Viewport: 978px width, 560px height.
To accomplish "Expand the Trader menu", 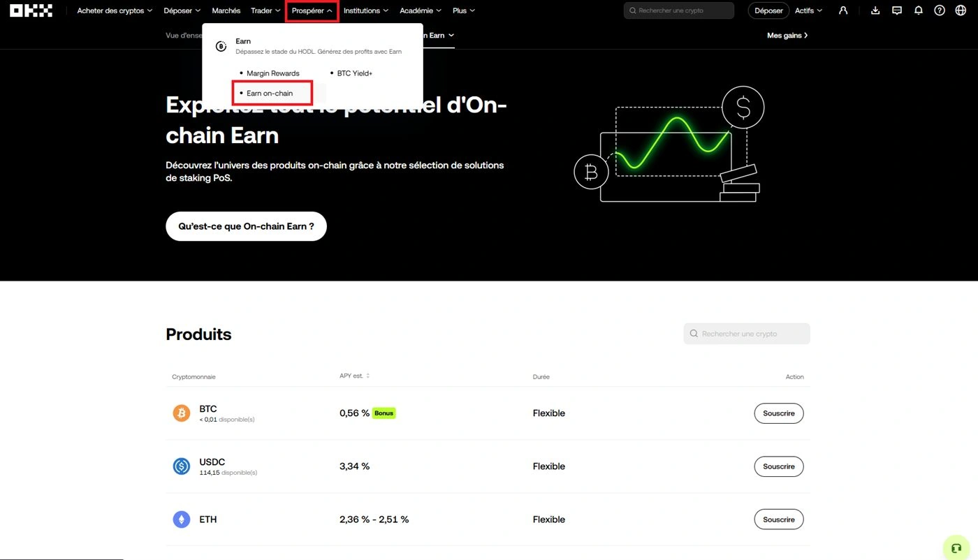I will (265, 10).
